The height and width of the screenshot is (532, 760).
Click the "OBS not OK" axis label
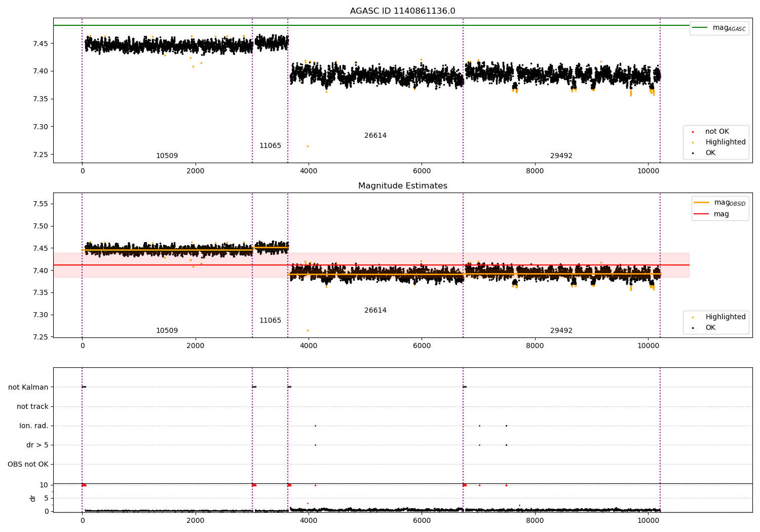click(28, 464)
